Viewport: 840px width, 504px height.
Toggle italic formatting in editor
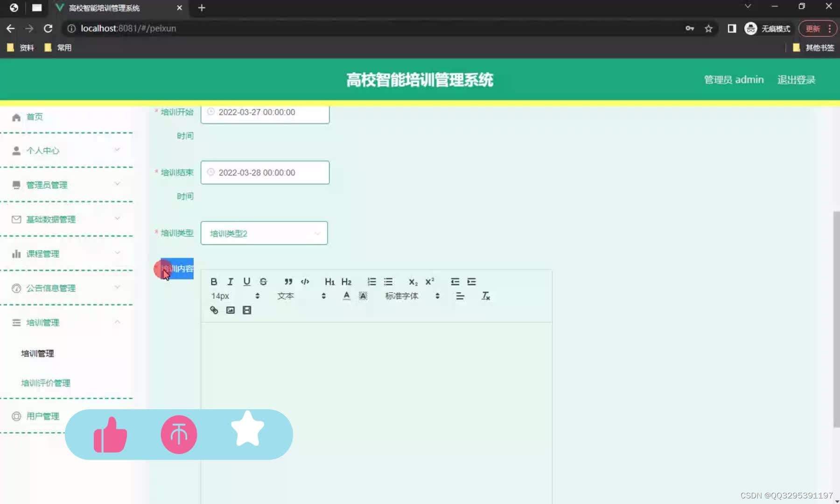click(x=230, y=281)
